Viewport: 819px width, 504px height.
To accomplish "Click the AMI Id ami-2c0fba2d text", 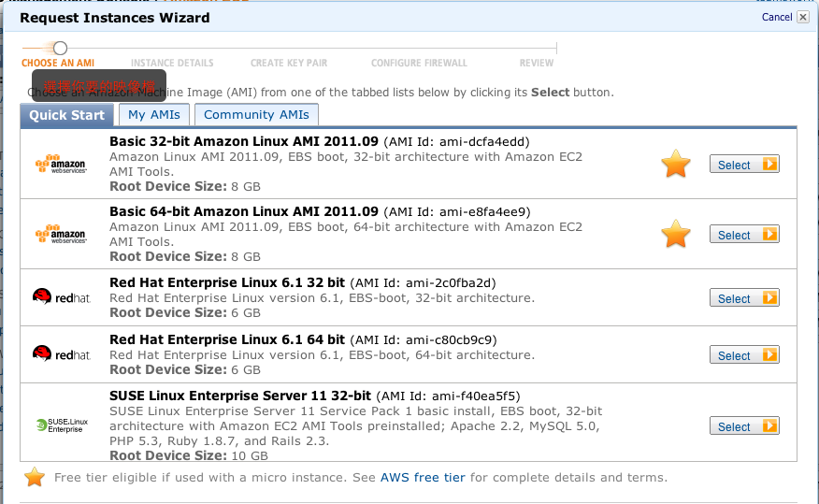I will tap(424, 283).
